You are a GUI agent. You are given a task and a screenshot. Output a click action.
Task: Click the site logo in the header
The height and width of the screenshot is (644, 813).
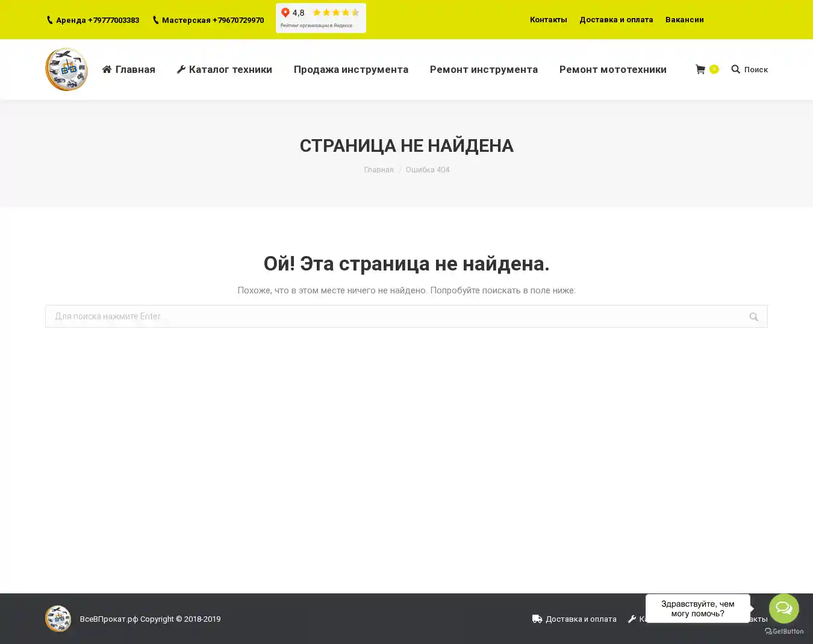(66, 69)
